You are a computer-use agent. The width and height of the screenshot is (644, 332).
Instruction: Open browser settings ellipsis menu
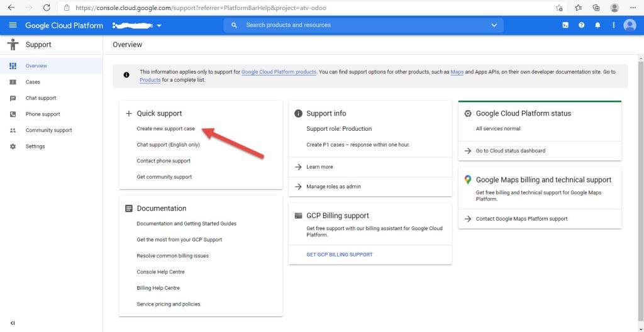click(633, 8)
